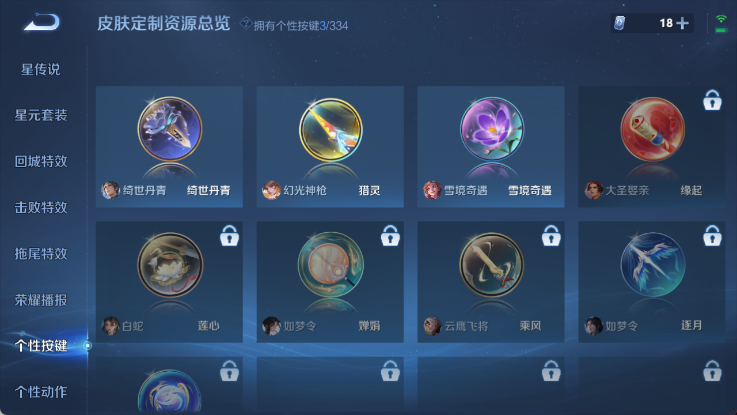The width and height of the screenshot is (737, 415).
Task: Click the 乘风 sword key icon
Action: [x=492, y=265]
